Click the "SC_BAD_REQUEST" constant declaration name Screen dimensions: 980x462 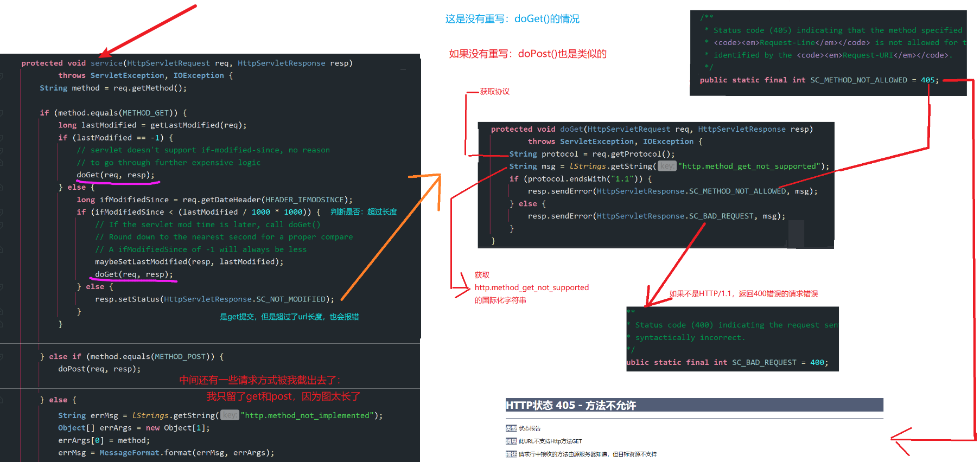(764, 363)
